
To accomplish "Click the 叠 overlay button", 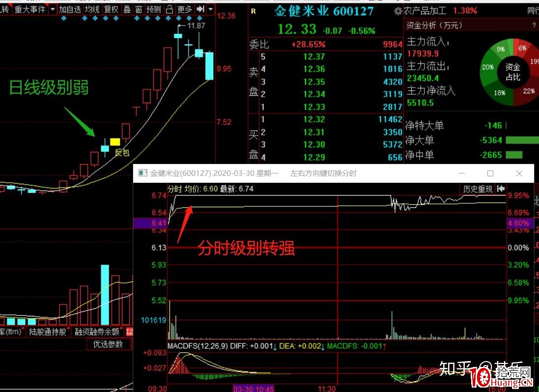I will click(127, 9).
